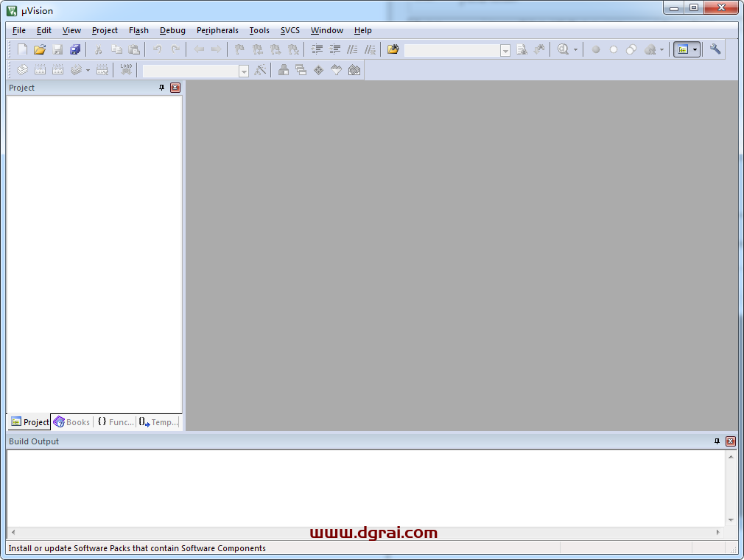Screen dimensions: 744x560
Task: Click the Pack Installer icon
Action: tap(354, 70)
